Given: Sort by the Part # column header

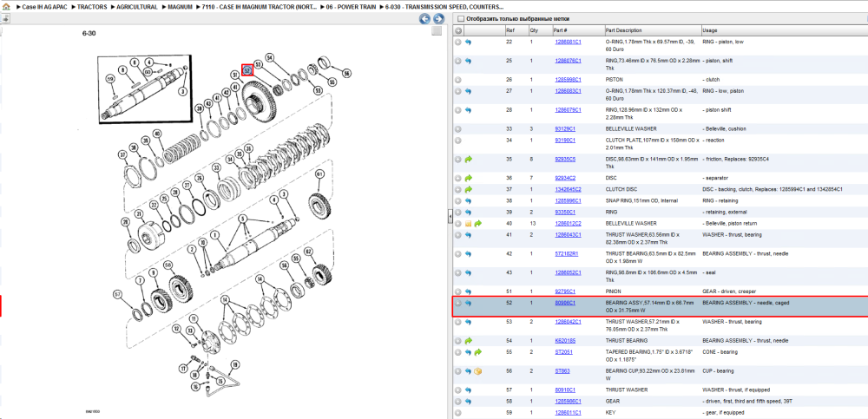Looking at the screenshot, I should [x=577, y=30].
